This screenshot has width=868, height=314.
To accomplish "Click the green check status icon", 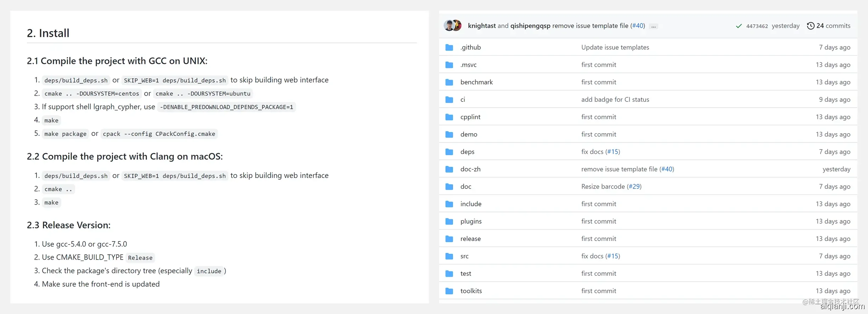I will tap(739, 26).
